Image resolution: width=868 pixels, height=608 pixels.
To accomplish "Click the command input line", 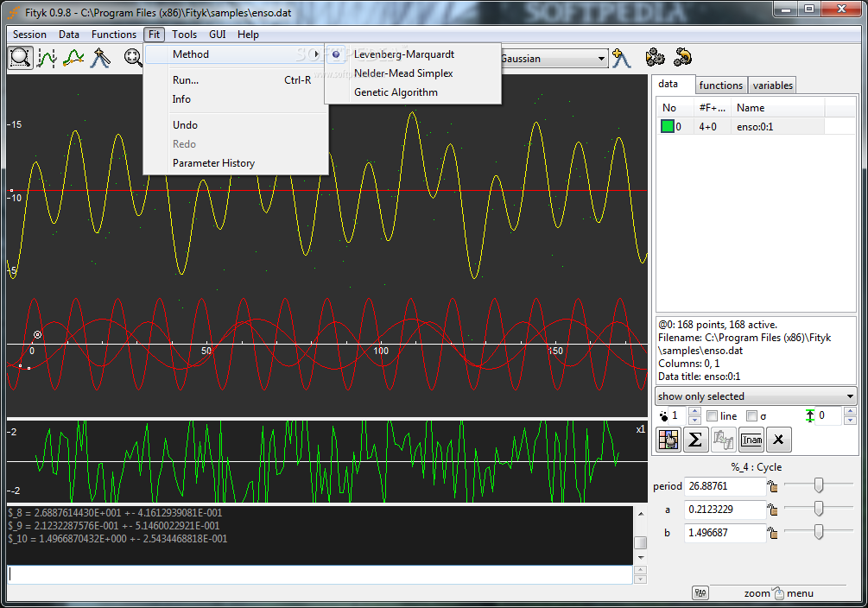I will click(x=320, y=575).
